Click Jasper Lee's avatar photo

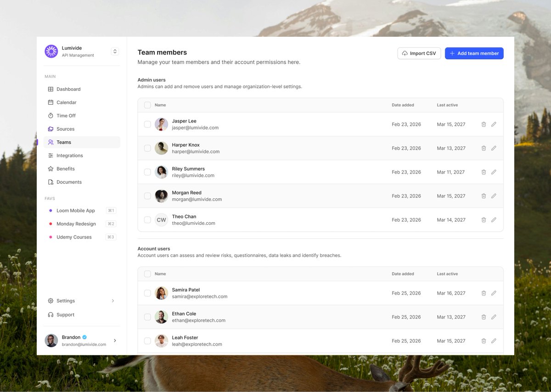point(161,124)
